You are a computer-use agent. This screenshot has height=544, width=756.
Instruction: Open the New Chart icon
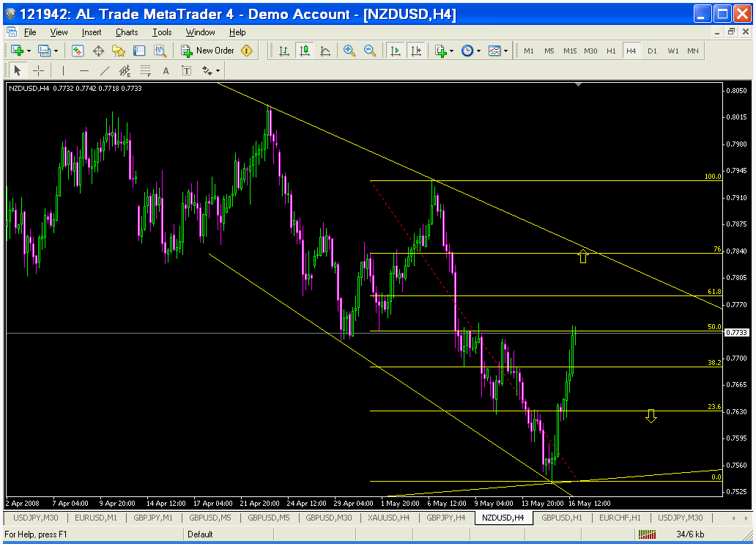click(17, 51)
